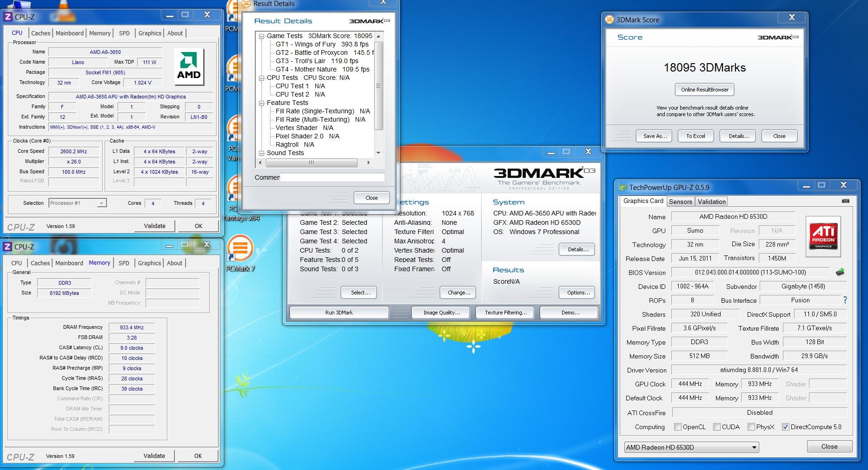Click Close button in Result Details window
The image size is (868, 470).
click(x=371, y=198)
